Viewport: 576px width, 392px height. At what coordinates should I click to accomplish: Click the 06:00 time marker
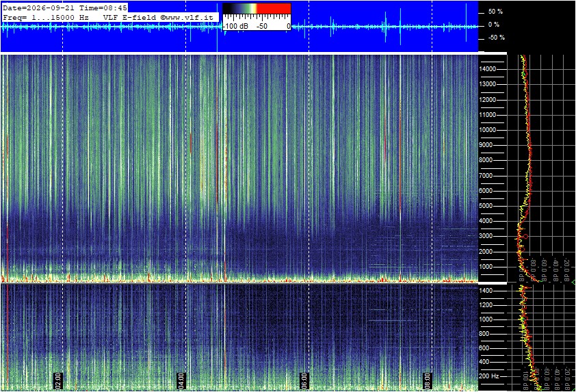pyautogui.click(x=304, y=380)
